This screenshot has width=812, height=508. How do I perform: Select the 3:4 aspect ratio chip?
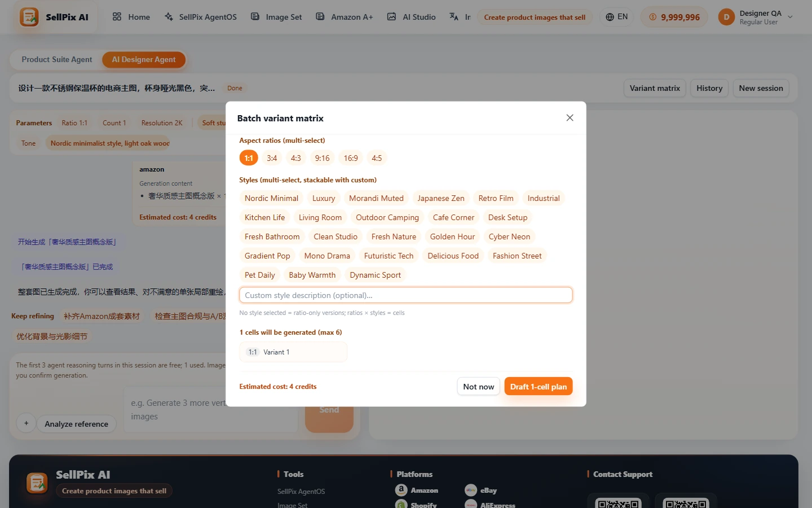pyautogui.click(x=272, y=158)
